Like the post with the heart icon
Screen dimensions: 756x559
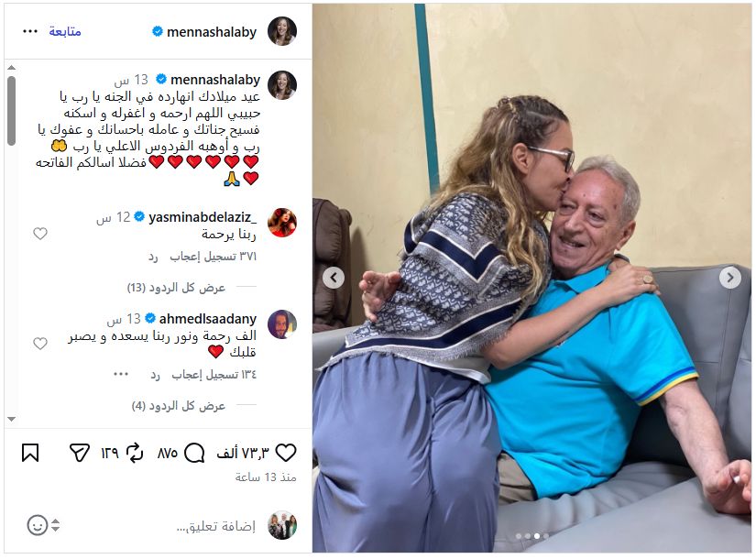[x=285, y=453]
